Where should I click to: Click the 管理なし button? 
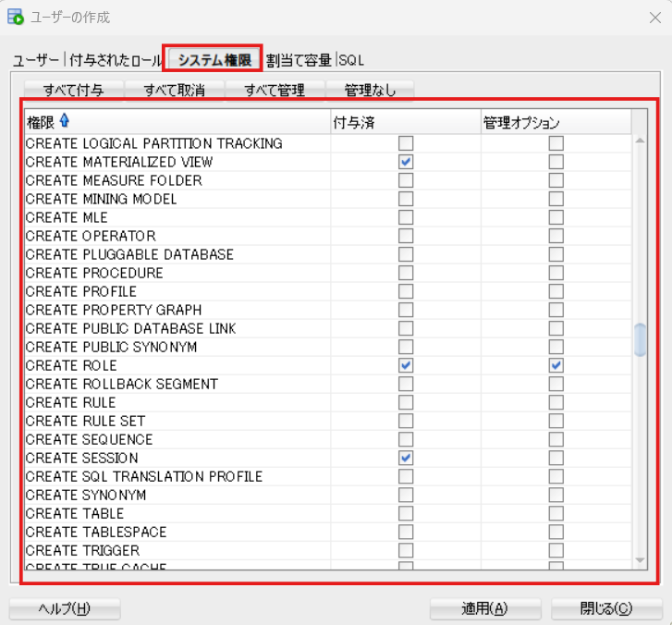point(371,90)
